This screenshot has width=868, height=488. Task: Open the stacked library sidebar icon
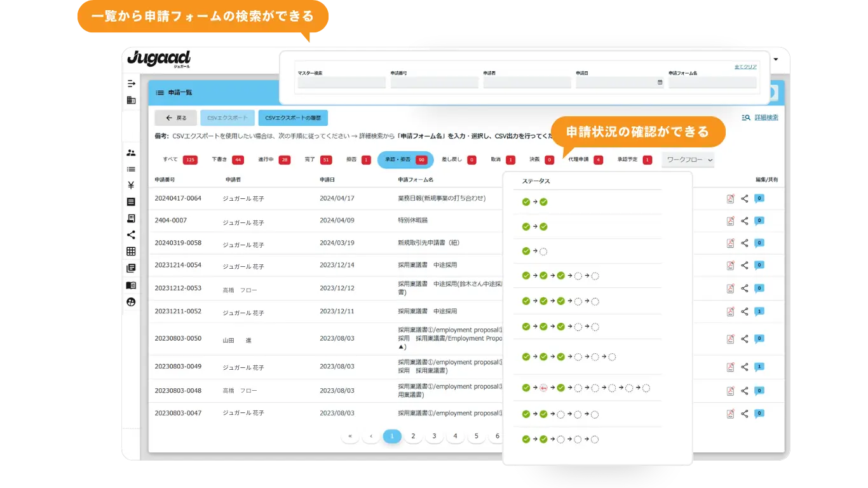click(x=131, y=268)
